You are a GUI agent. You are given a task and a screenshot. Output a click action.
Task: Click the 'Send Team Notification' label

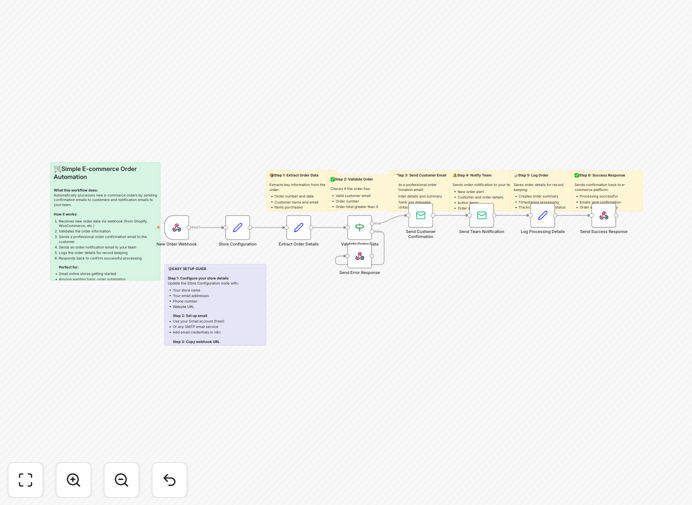point(481,232)
